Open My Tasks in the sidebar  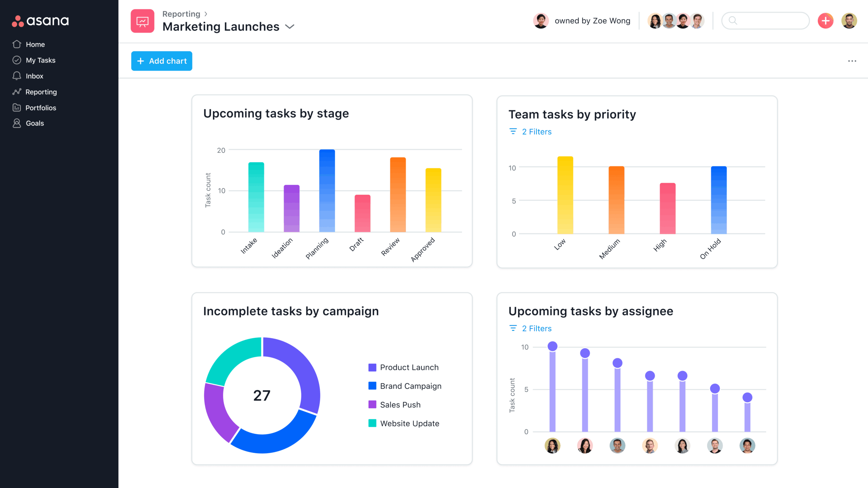point(40,60)
